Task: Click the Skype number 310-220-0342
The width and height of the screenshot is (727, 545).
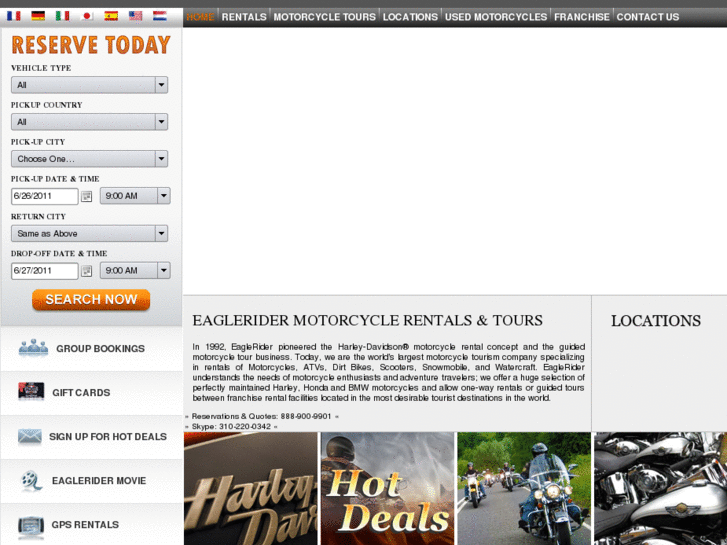Action: point(245,427)
